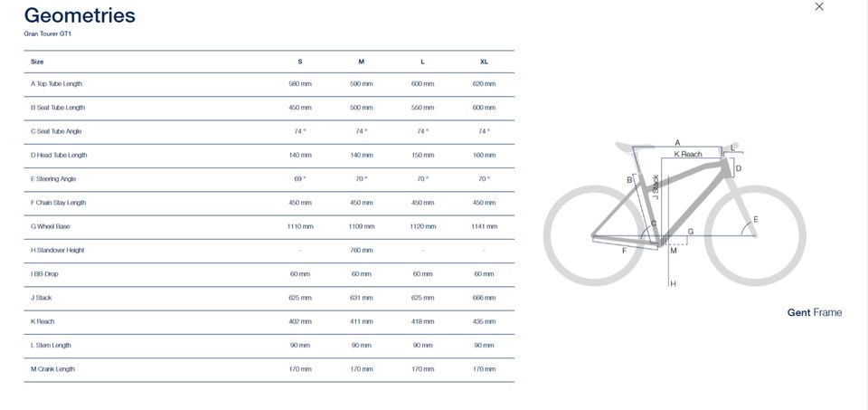Select the S size column header
Image resolution: width=868 pixels, height=410 pixels.
[300, 62]
